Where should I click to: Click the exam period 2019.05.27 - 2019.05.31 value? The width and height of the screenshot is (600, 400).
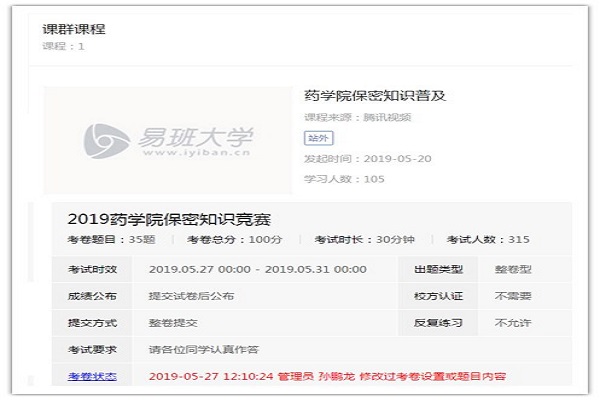tap(257, 269)
